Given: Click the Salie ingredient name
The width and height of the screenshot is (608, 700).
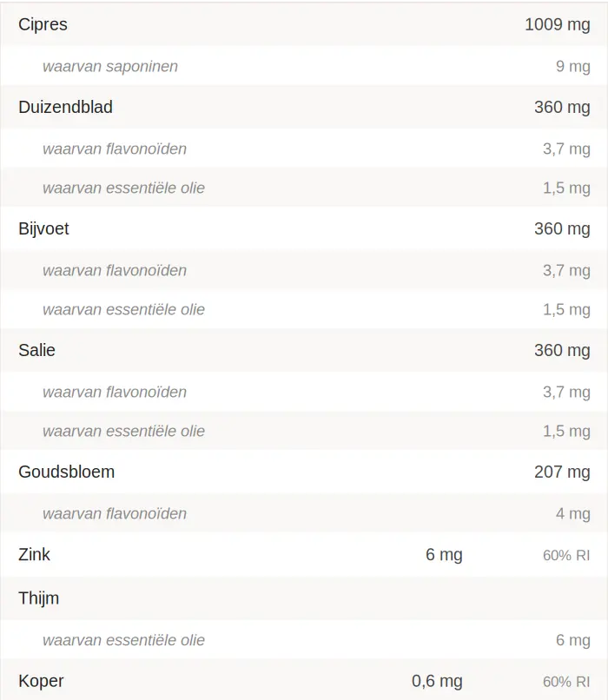Looking at the screenshot, I should point(36,351).
